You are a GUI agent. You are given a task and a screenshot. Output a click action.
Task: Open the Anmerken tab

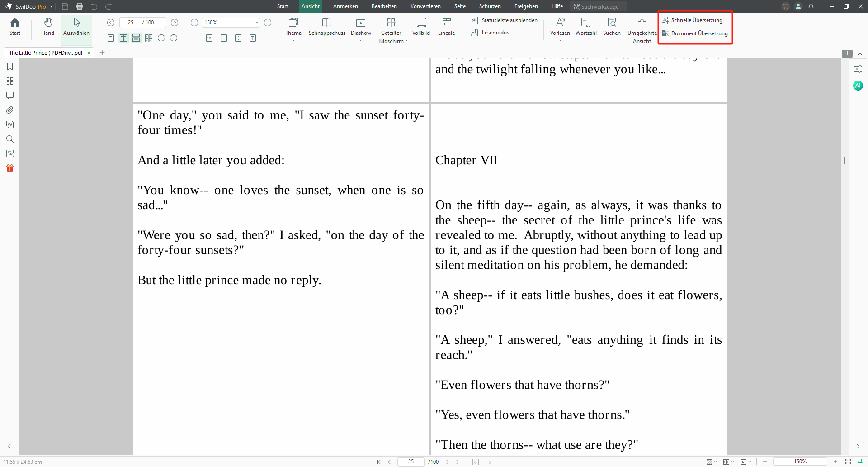(x=345, y=6)
